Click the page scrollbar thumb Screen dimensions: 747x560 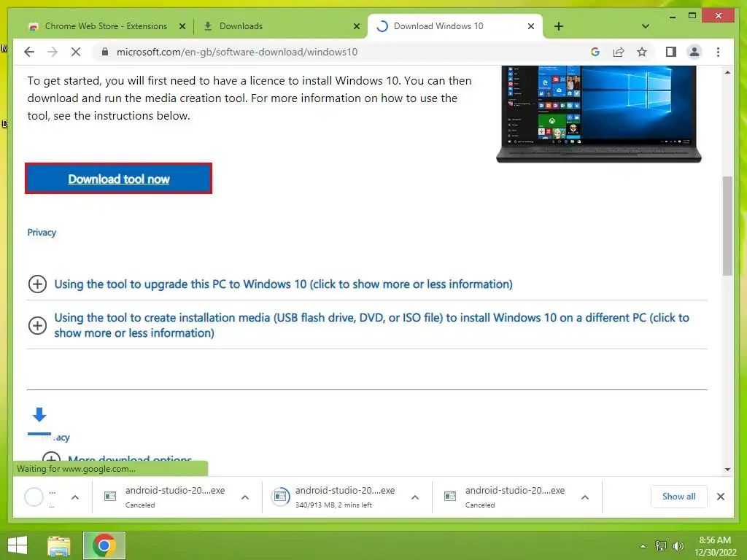click(727, 226)
